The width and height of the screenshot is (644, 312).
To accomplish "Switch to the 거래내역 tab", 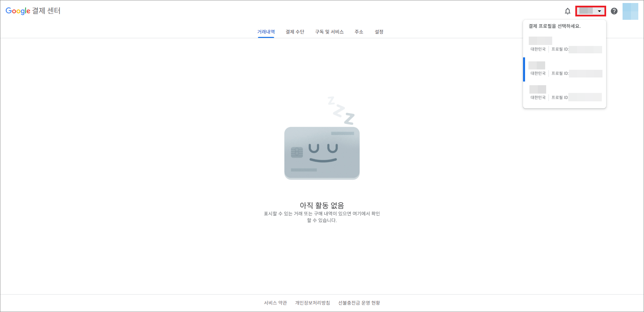I will point(266,32).
